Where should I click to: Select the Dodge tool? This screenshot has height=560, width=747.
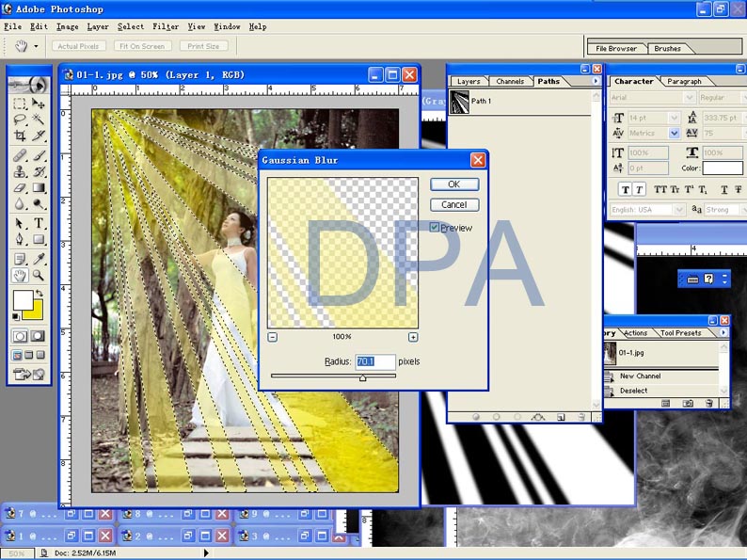point(39,204)
